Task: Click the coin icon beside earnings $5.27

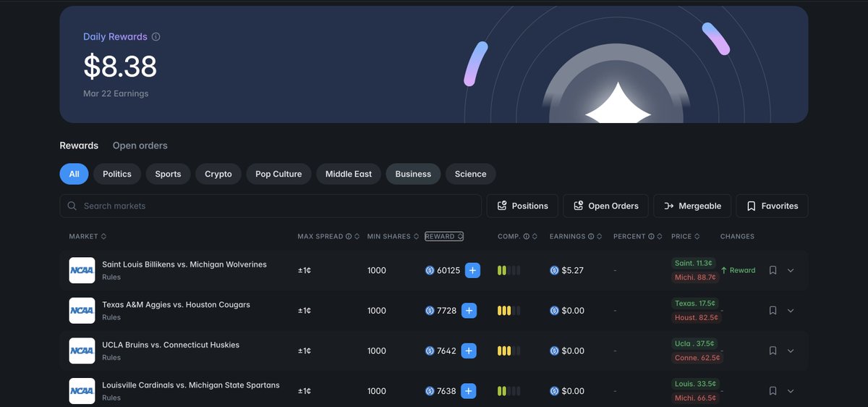Action: (x=554, y=270)
